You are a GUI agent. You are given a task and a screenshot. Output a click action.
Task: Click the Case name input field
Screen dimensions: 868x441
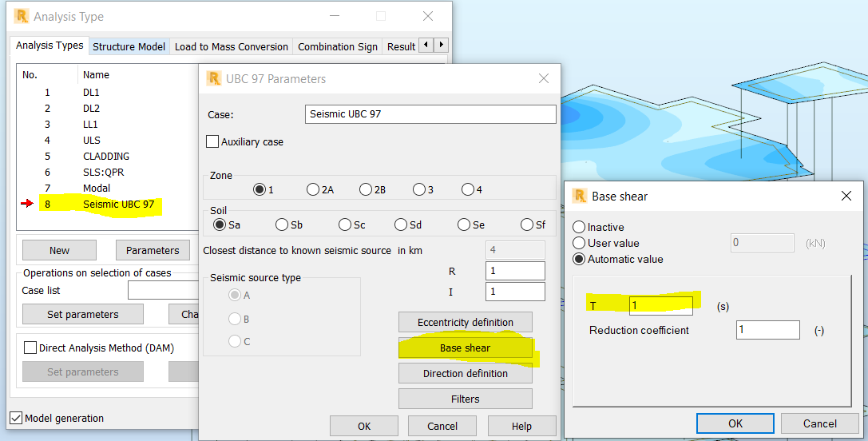tap(430, 114)
